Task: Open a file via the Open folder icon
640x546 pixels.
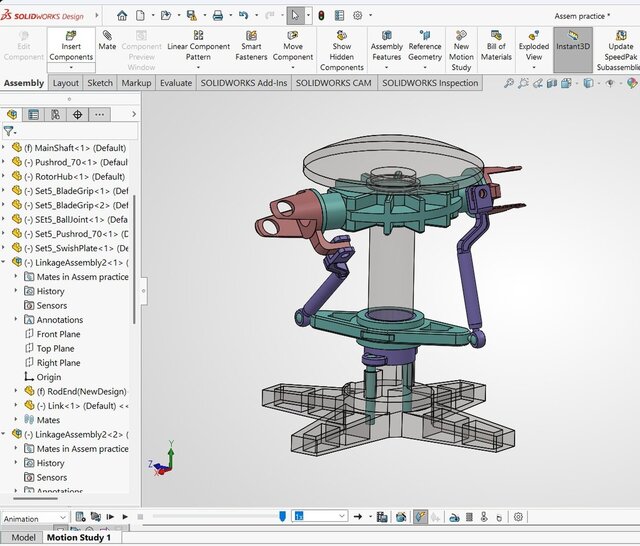Action: point(166,16)
